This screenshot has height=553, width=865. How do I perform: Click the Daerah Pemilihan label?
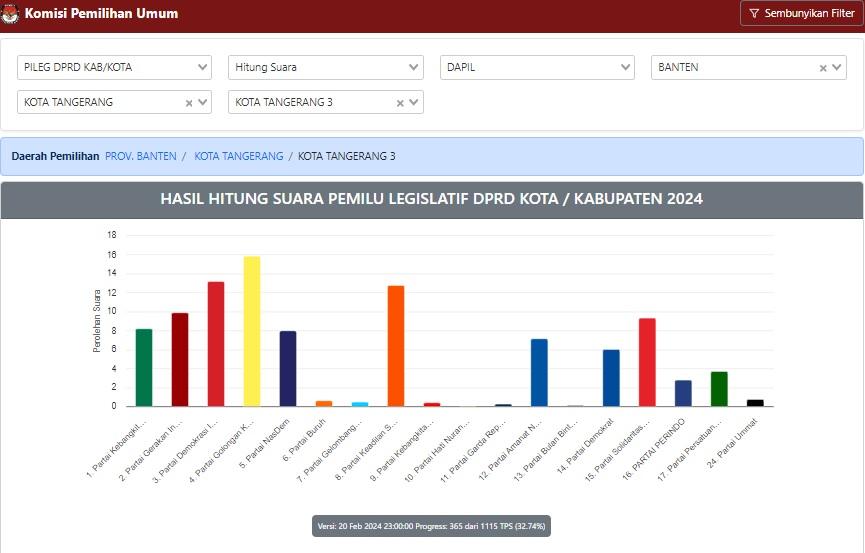tap(55, 156)
